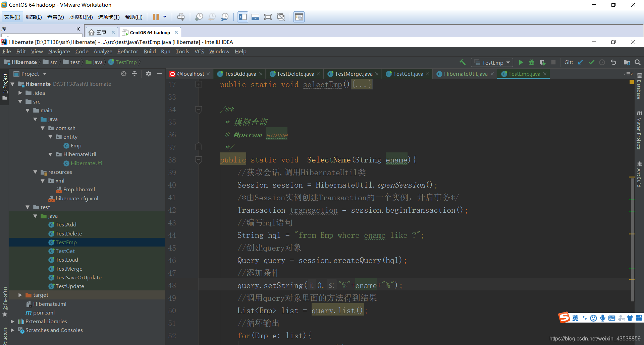Viewport: 644px width, 345px height.
Task: Select hibernate.cfg.xml in project tree
Action: pos(77,198)
